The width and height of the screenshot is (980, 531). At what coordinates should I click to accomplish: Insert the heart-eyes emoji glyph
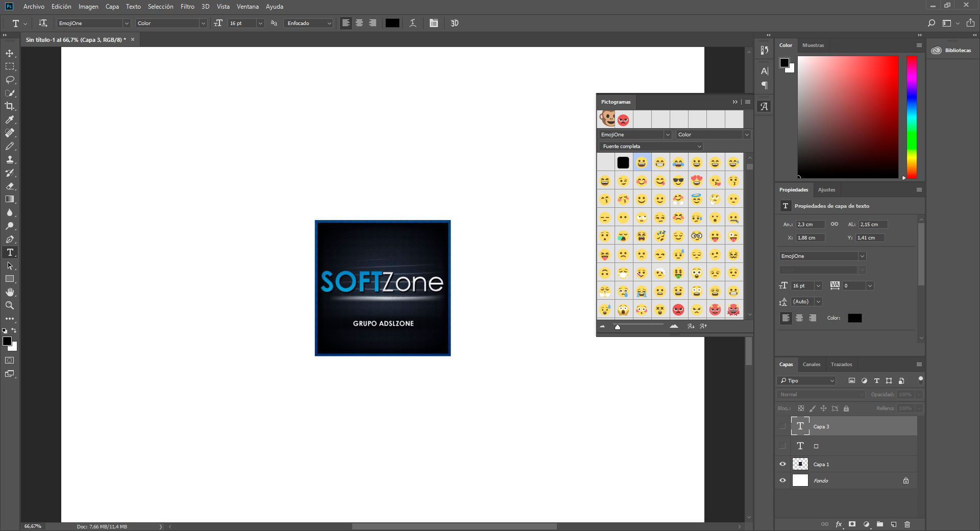(x=697, y=181)
